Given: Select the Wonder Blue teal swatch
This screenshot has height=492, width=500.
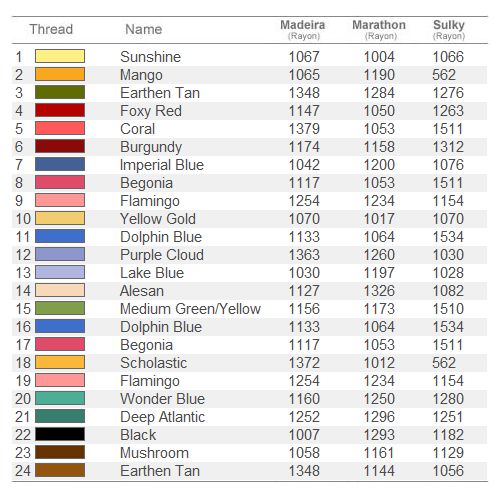Looking at the screenshot, I should [x=60, y=398].
